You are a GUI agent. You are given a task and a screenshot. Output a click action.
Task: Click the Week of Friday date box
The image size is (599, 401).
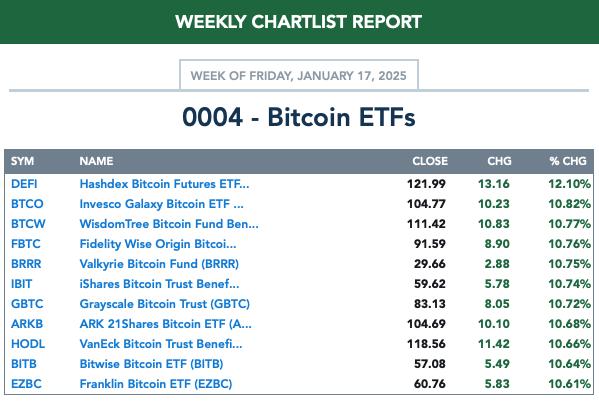coord(299,75)
